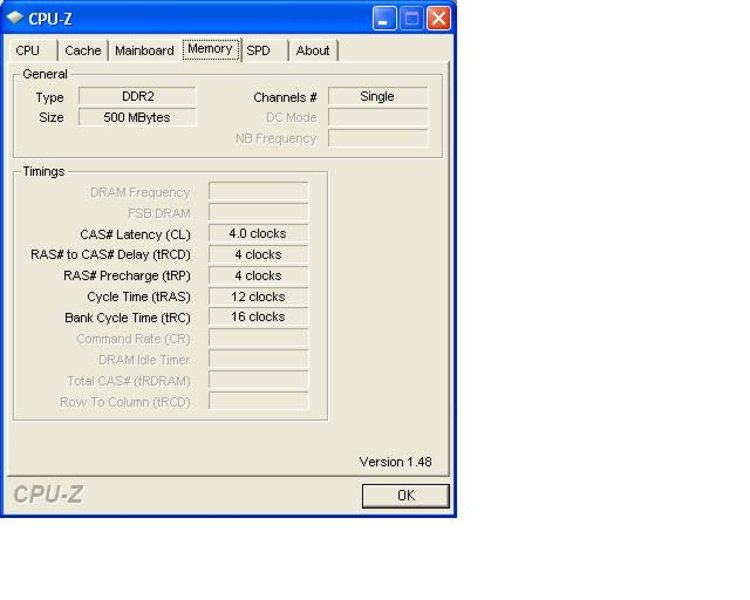Click the tRCD 4 clocks value

[x=258, y=255]
